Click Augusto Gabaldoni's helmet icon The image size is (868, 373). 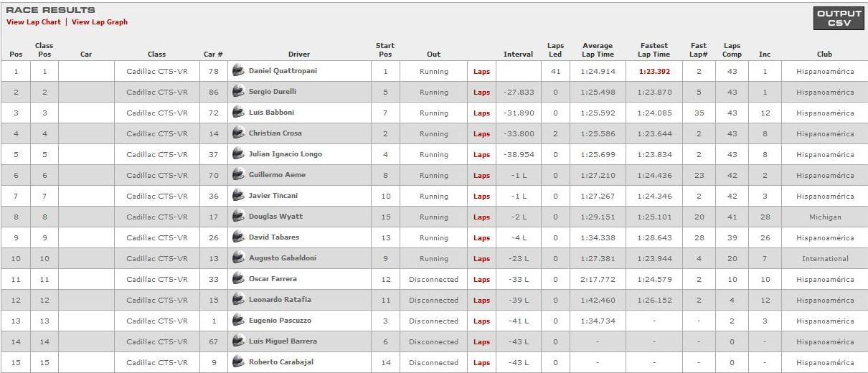click(239, 258)
